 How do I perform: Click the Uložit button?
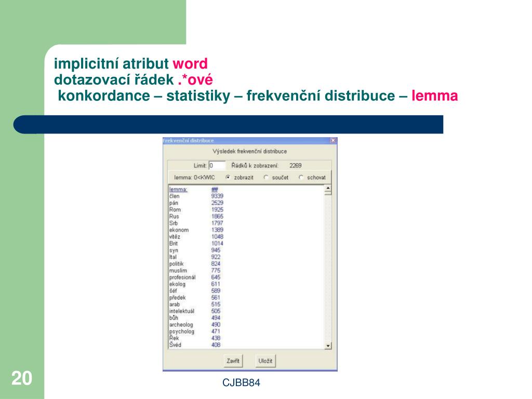(265, 361)
